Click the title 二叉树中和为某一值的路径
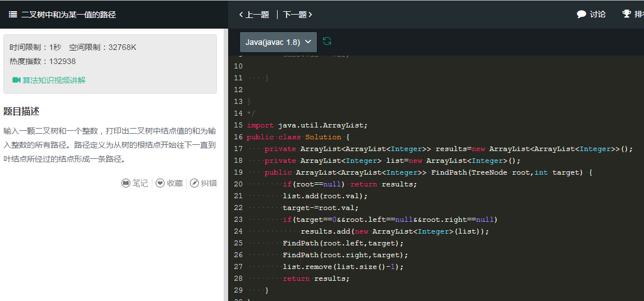Screen dimensions: 644x301 coord(69,15)
